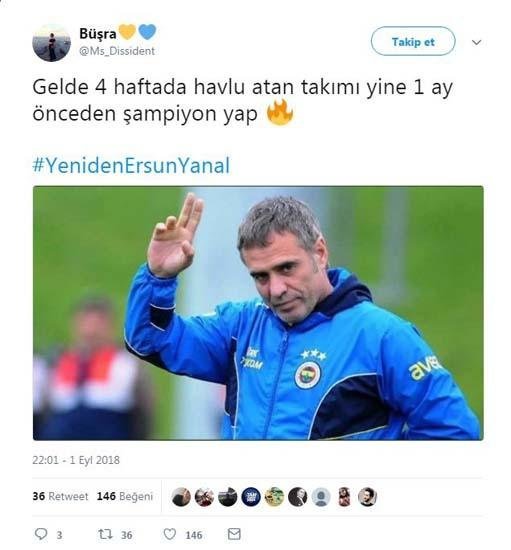
Task: Open the second liker avatar in row
Action: tap(204, 497)
